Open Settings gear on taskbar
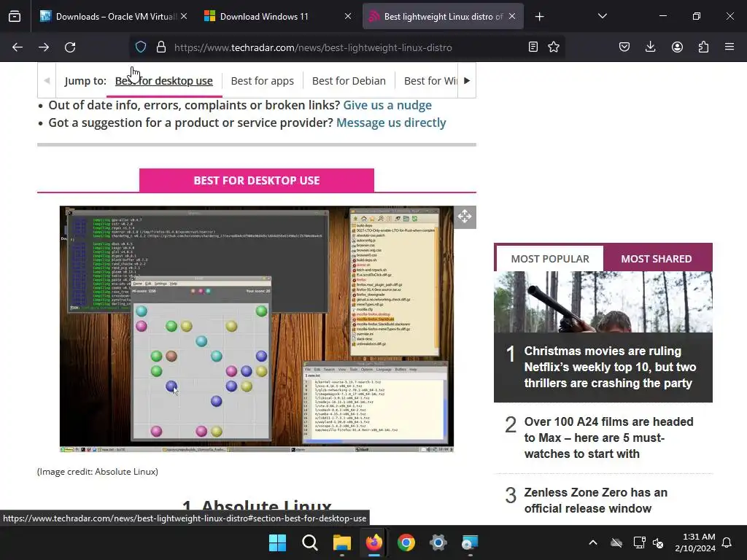Image resolution: width=747 pixels, height=560 pixels. coord(438,542)
